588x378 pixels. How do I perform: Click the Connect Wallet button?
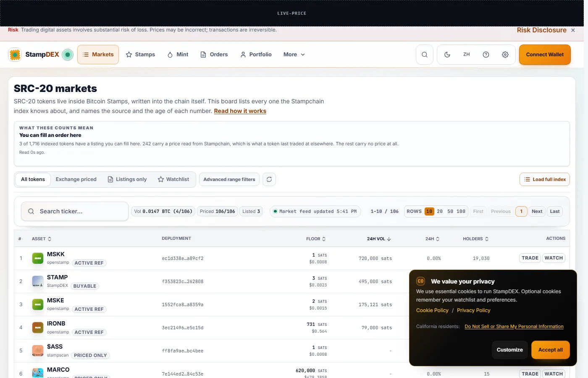[x=545, y=55]
